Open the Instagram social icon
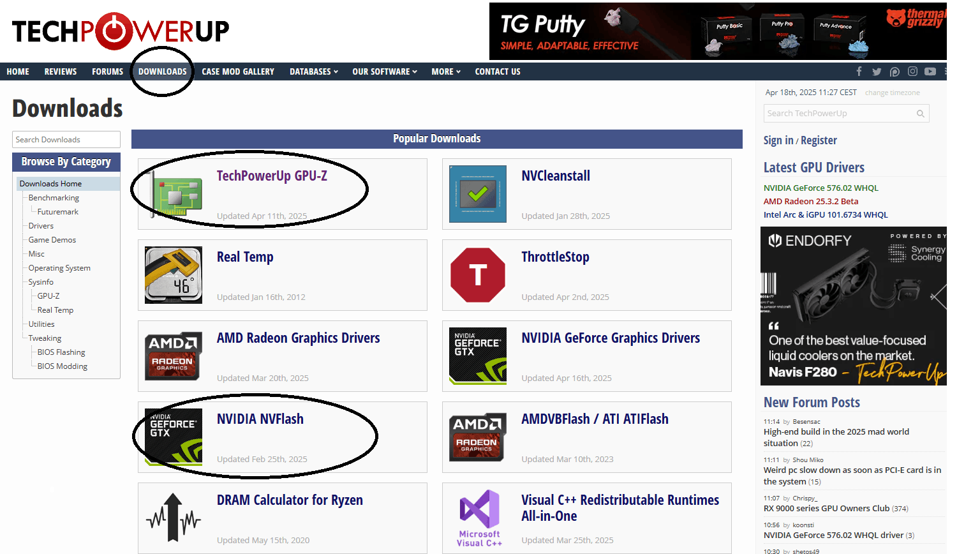 click(x=912, y=71)
